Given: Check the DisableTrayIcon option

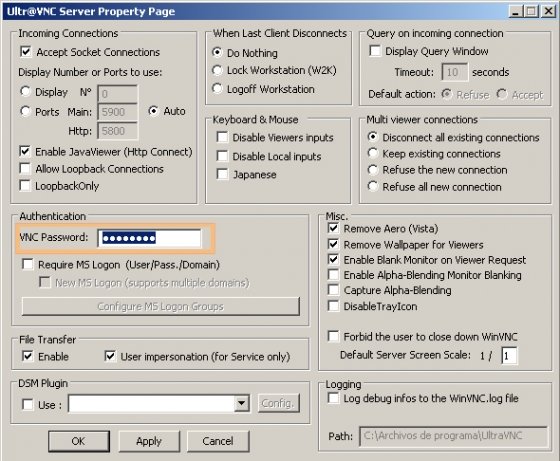Looking at the screenshot, I should click(x=333, y=306).
